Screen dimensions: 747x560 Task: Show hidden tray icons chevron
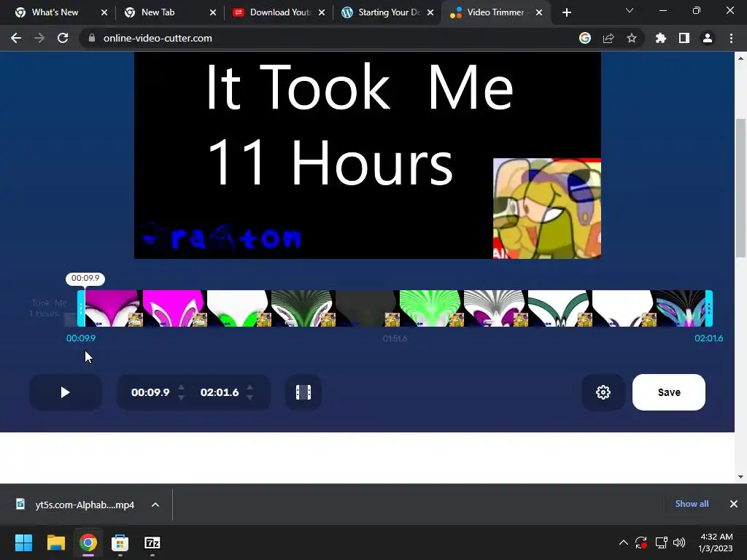click(x=623, y=542)
